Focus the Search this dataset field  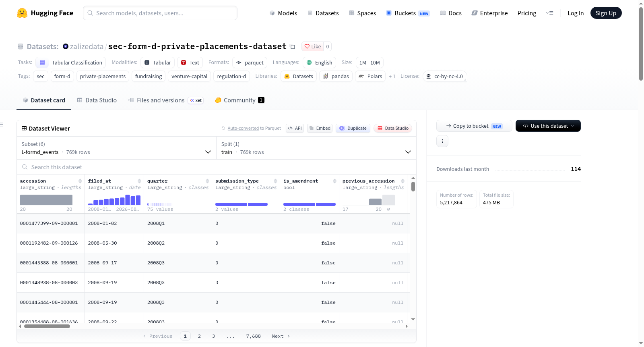point(217,167)
